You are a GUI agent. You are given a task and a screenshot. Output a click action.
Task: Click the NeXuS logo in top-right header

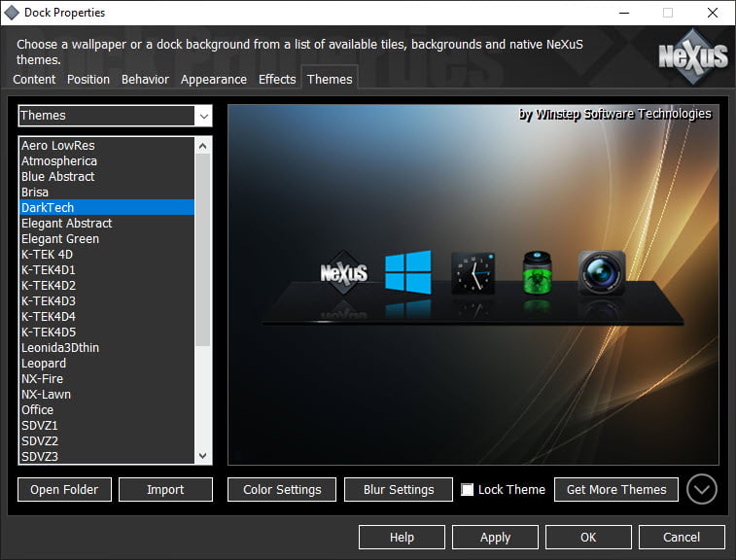click(x=693, y=56)
